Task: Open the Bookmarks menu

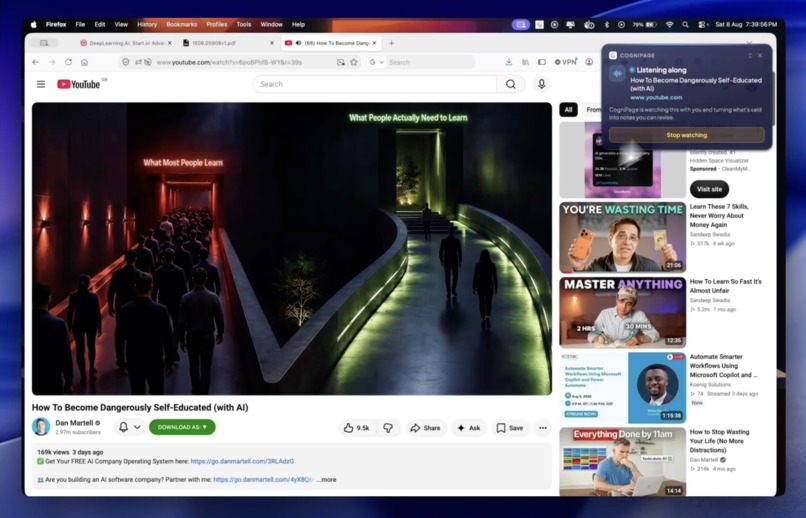Action: 181,24
